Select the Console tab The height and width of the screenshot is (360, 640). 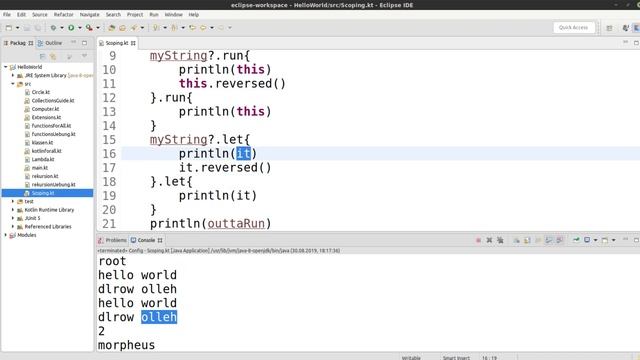[146, 240]
